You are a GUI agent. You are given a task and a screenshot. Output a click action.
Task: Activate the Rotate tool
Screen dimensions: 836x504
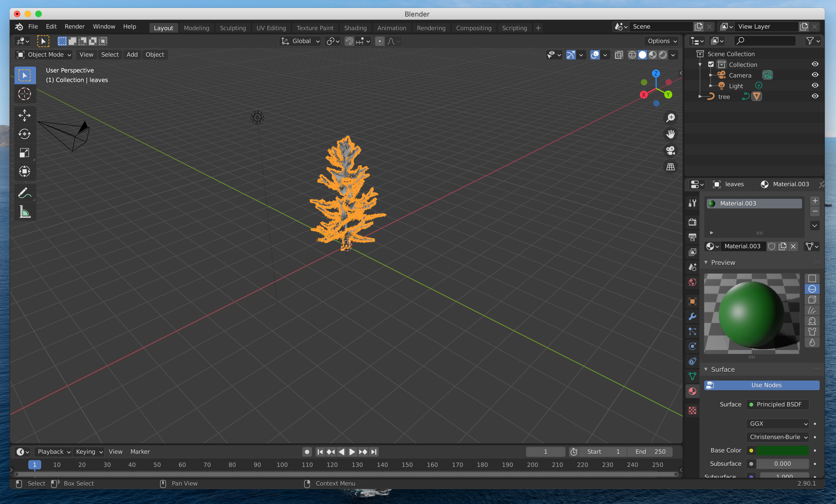point(24,134)
